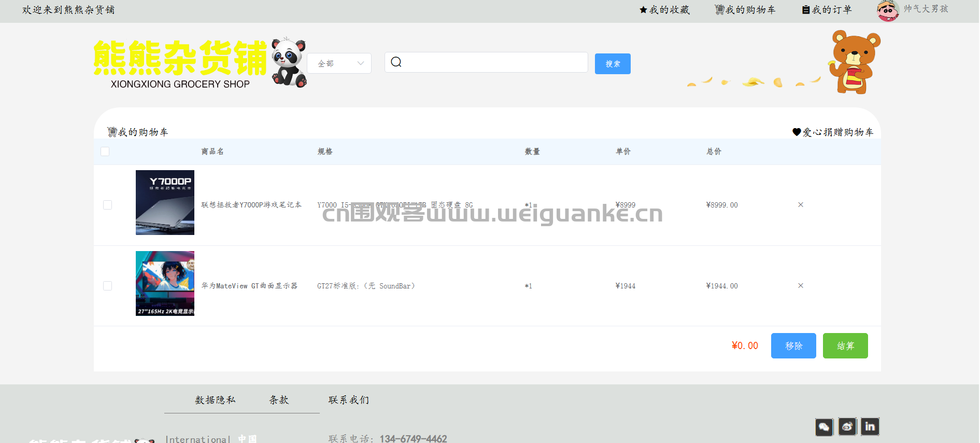Check the 华为MateView GT row checkbox

coord(108,286)
